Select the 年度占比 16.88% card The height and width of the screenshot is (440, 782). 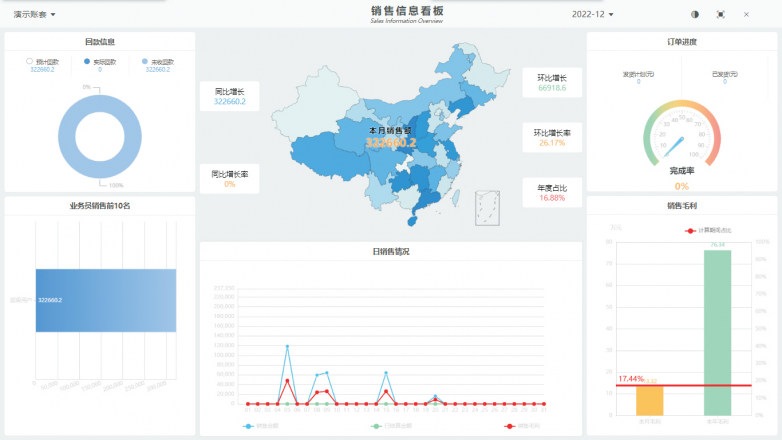[x=552, y=192]
